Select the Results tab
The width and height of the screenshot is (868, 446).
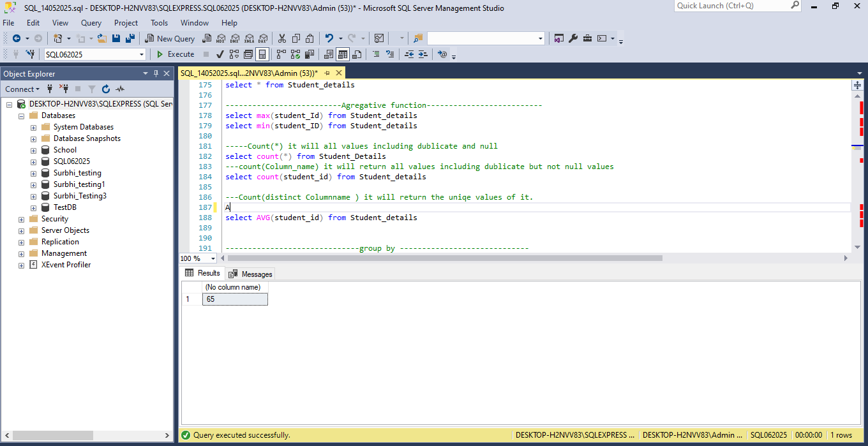point(202,273)
